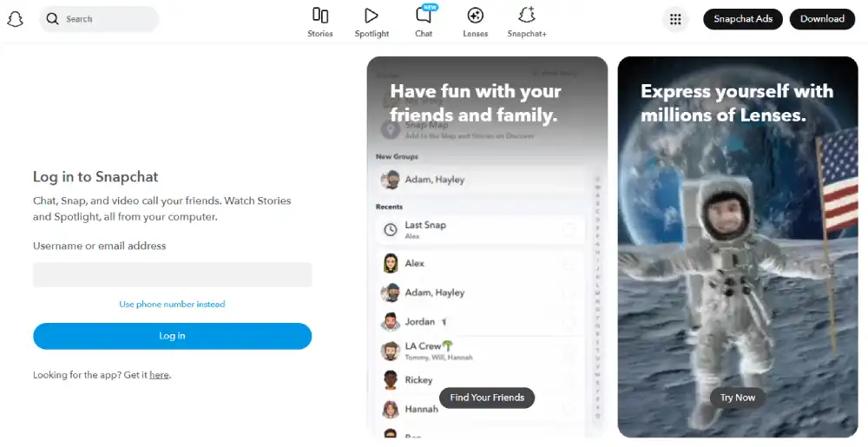Click Use phone number instead link
The image size is (868, 447).
click(172, 305)
